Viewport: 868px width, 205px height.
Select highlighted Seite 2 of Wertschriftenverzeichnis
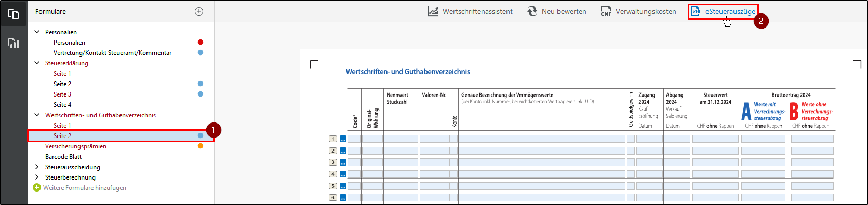coord(121,135)
